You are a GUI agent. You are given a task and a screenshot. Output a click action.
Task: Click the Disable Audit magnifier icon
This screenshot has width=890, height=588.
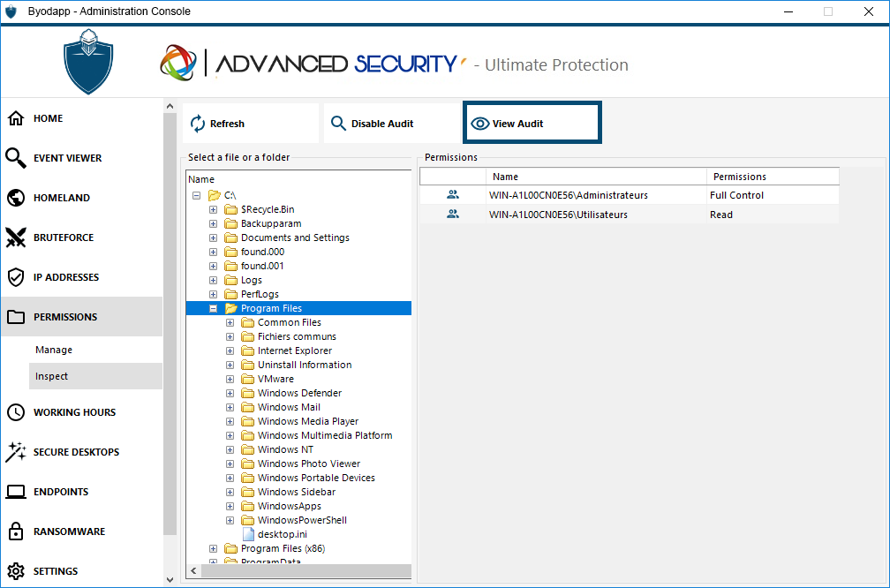[338, 124]
